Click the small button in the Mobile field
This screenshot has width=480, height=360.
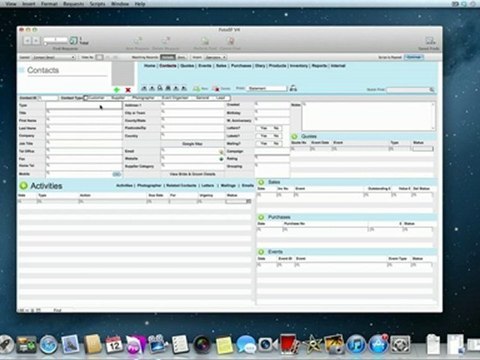point(116,174)
